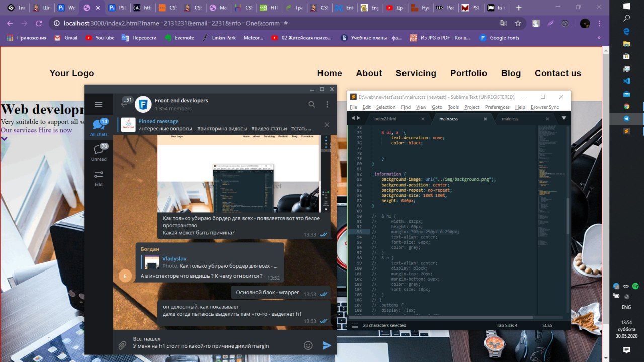Change SCSS syntax in Sublime status bar

click(547, 325)
